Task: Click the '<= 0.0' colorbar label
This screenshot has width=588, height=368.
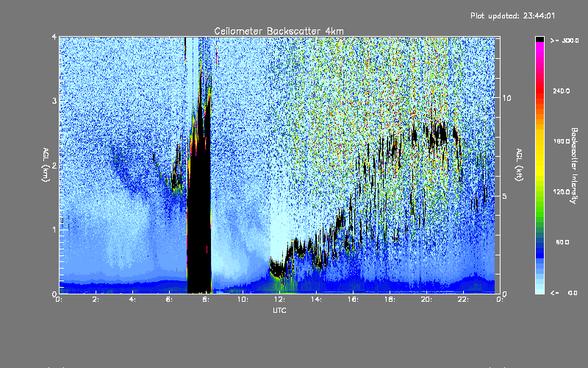Action: point(564,293)
